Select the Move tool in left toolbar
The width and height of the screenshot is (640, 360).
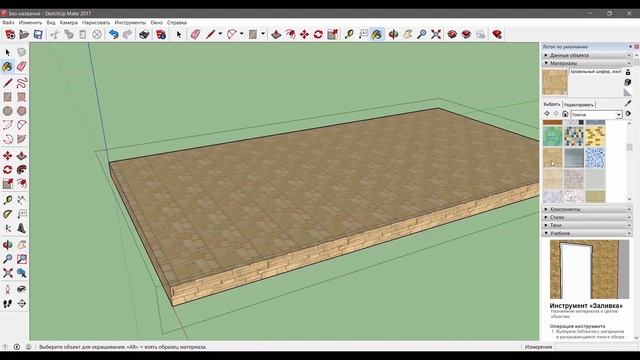pos(8,156)
